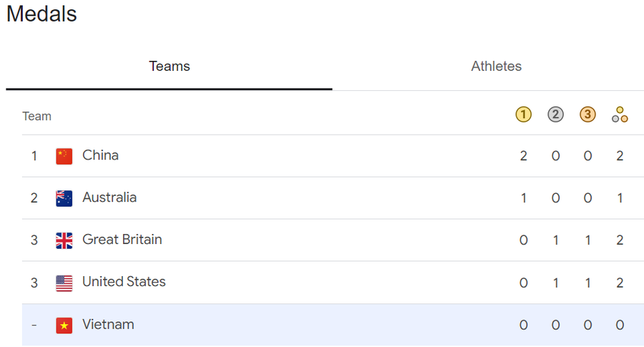
Task: Click the United States flag icon
Action: pyautogui.click(x=64, y=283)
